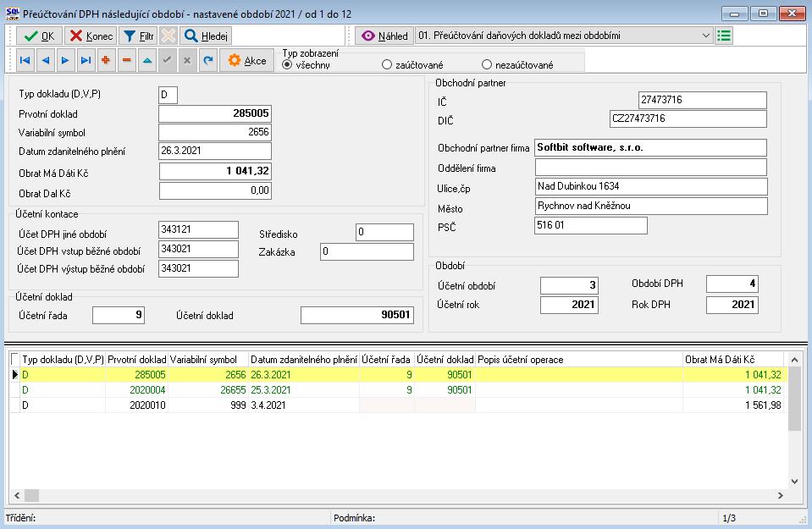The image size is (812, 529).
Task: Click the Obrat Dal Kč field
Action: click(x=215, y=191)
